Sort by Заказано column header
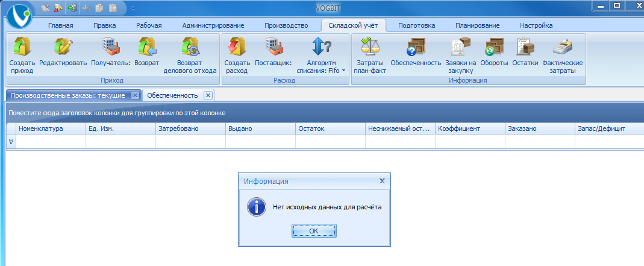This screenshot has height=266, width=644. [540, 128]
